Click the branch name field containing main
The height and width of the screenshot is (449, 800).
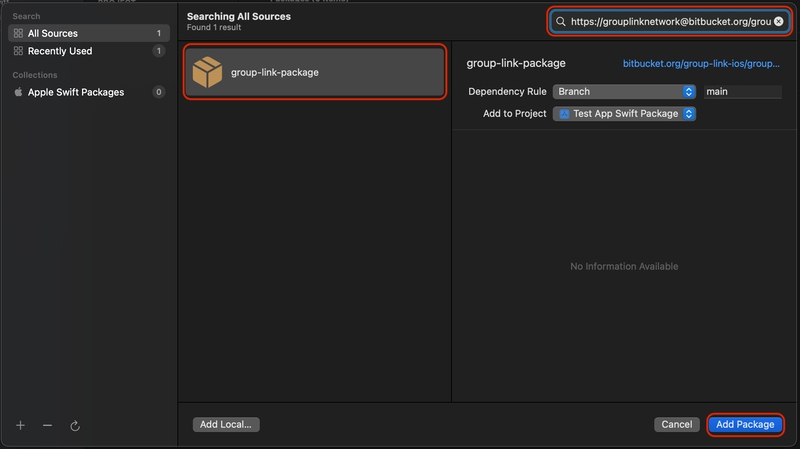(742, 91)
